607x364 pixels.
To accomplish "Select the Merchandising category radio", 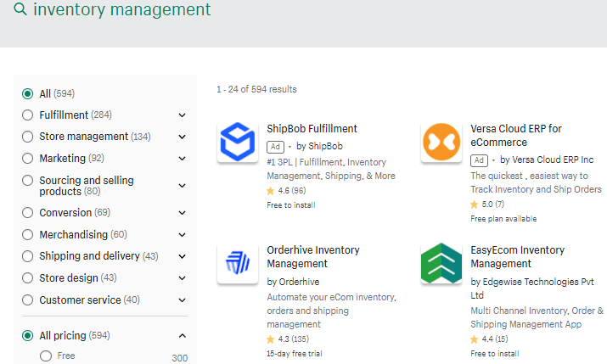I will (x=27, y=235).
